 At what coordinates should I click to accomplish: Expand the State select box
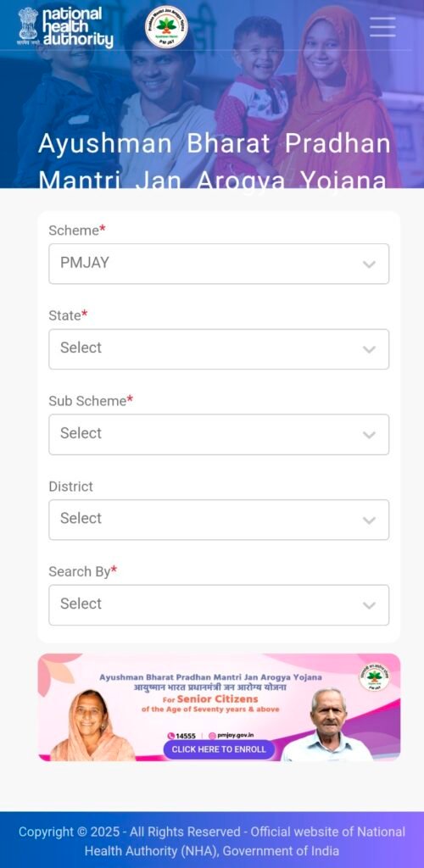[219, 348]
